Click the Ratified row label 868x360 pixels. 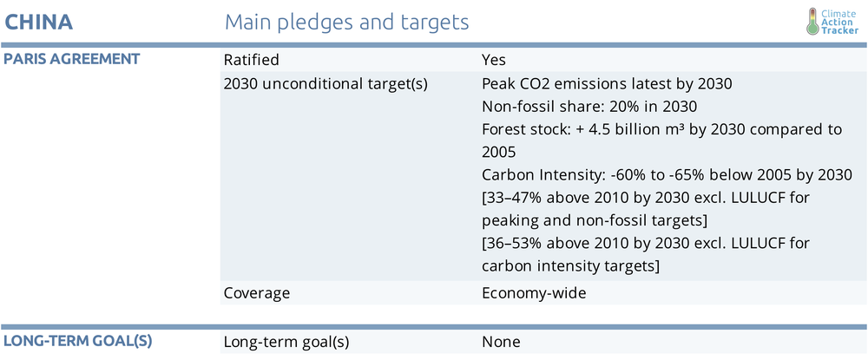pos(252,59)
